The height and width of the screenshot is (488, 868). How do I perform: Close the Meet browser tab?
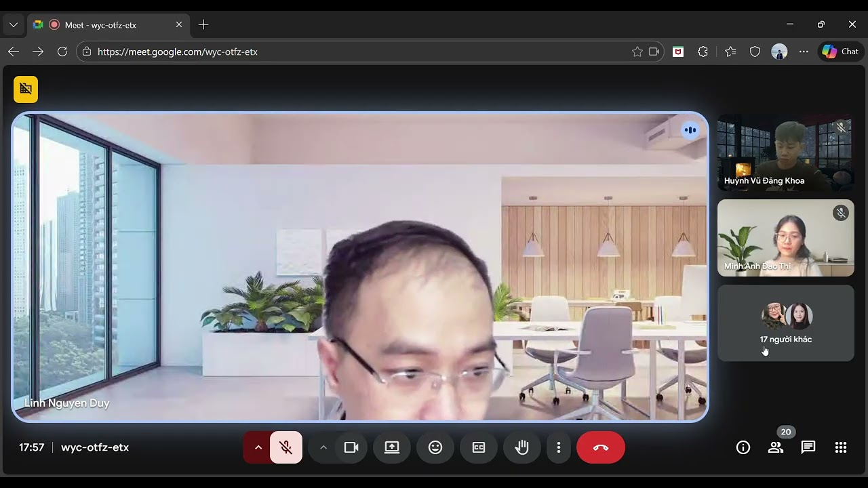tap(179, 24)
